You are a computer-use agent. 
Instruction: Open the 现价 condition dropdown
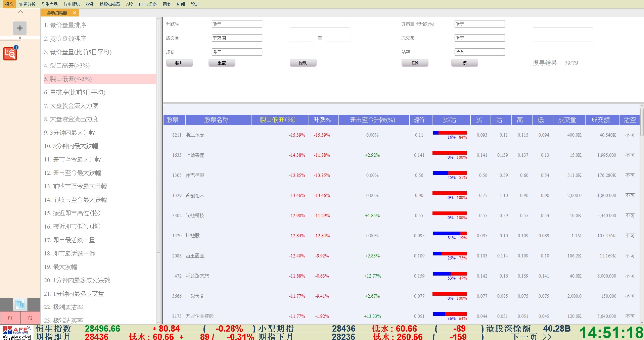[237, 52]
